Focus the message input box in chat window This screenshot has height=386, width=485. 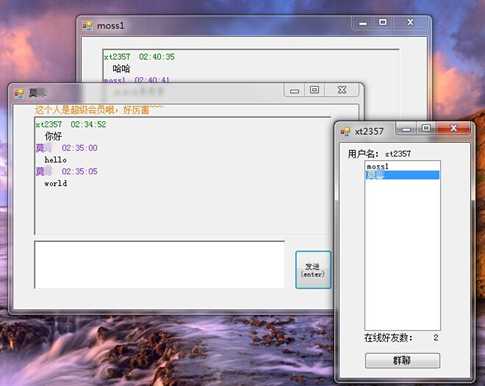159,264
